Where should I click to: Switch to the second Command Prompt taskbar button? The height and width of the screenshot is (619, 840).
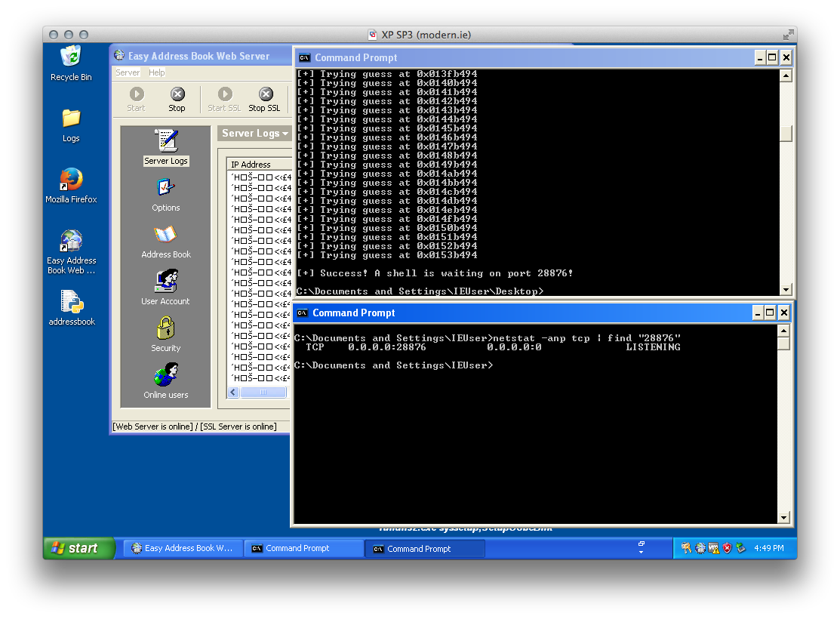click(426, 549)
